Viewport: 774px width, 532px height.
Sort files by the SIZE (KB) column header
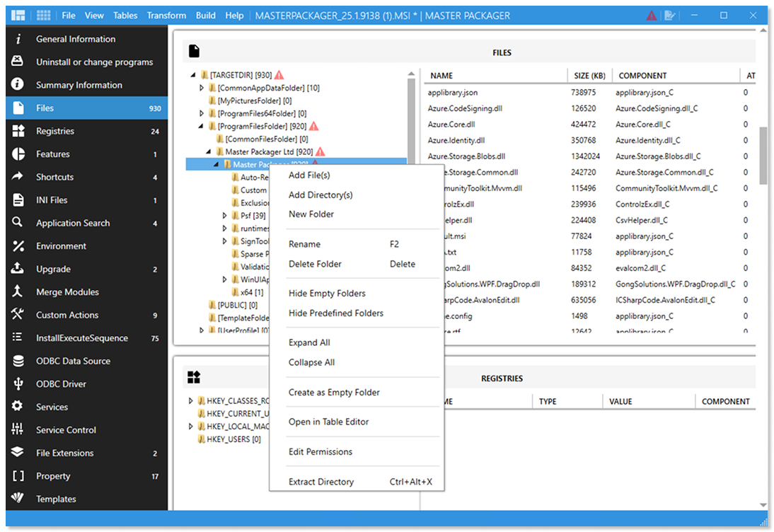coord(588,76)
